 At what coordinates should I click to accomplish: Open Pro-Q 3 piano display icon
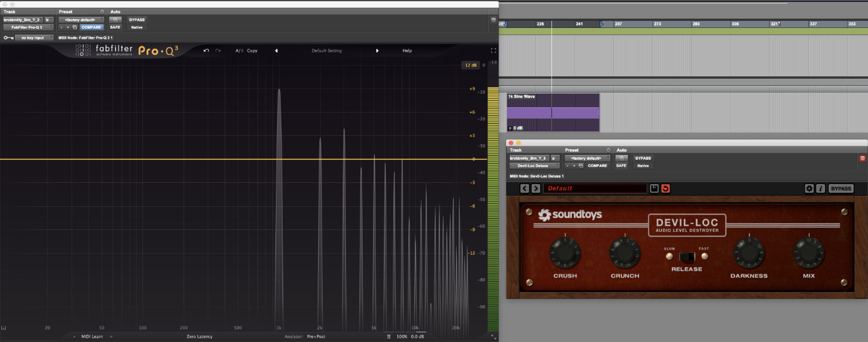click(4, 327)
